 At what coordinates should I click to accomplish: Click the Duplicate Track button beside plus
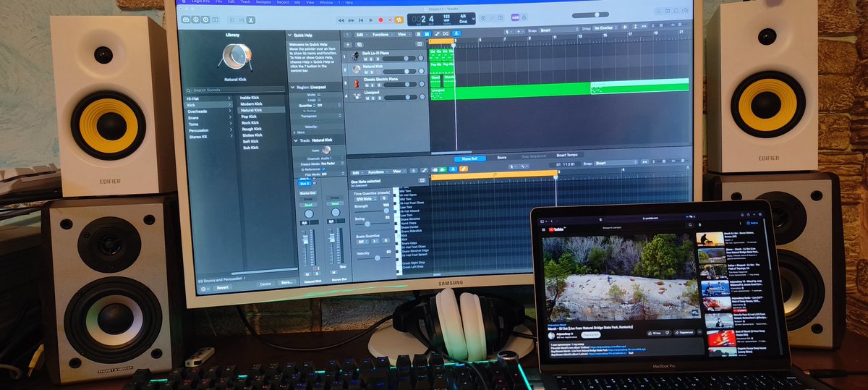coord(359,45)
